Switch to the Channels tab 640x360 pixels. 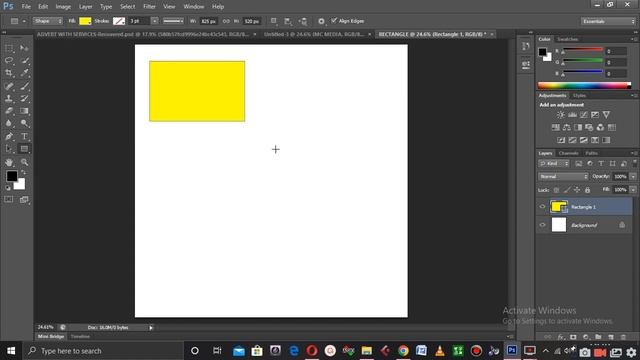click(x=569, y=153)
